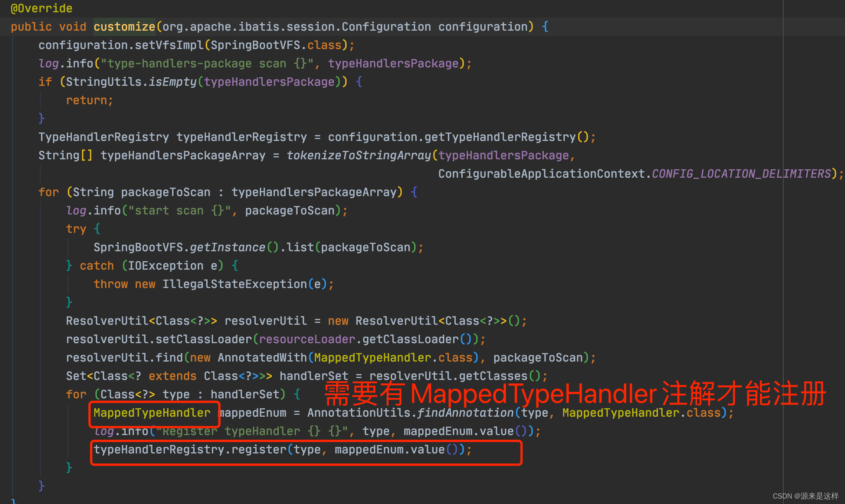
Task: Click AnnotatedWith class name
Action: pyautogui.click(x=262, y=358)
